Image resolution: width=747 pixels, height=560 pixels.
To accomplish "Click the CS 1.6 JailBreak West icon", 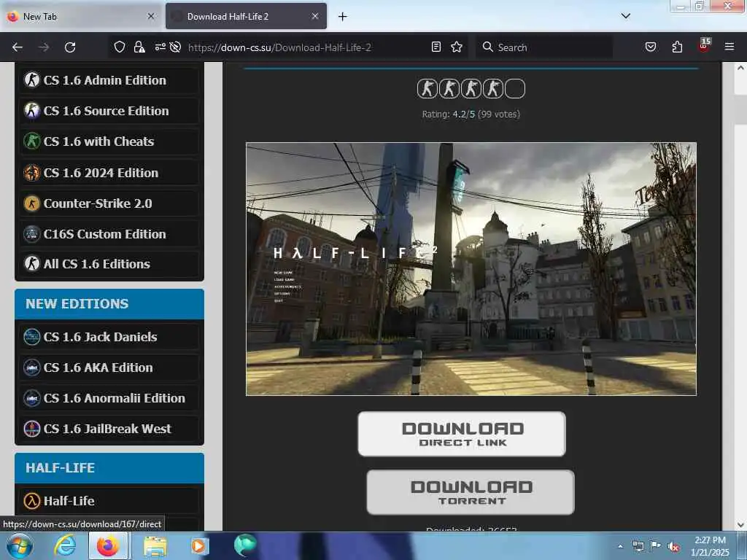I will [32, 429].
